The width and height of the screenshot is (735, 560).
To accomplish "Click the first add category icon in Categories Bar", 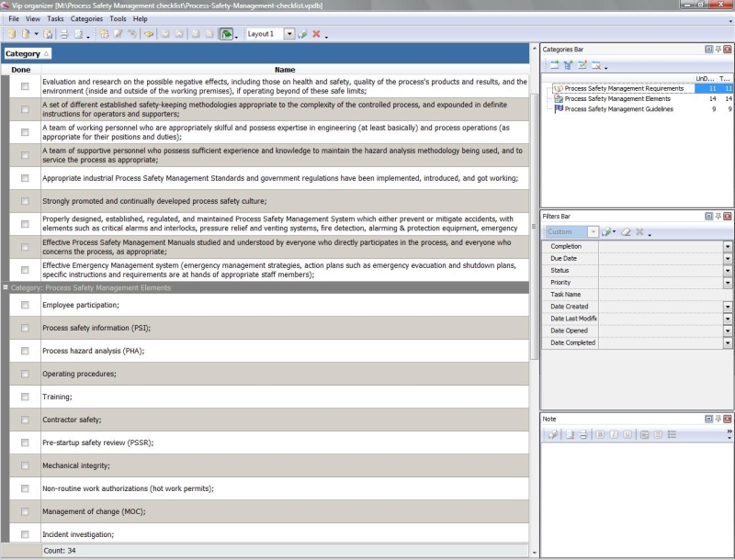I will click(x=554, y=65).
